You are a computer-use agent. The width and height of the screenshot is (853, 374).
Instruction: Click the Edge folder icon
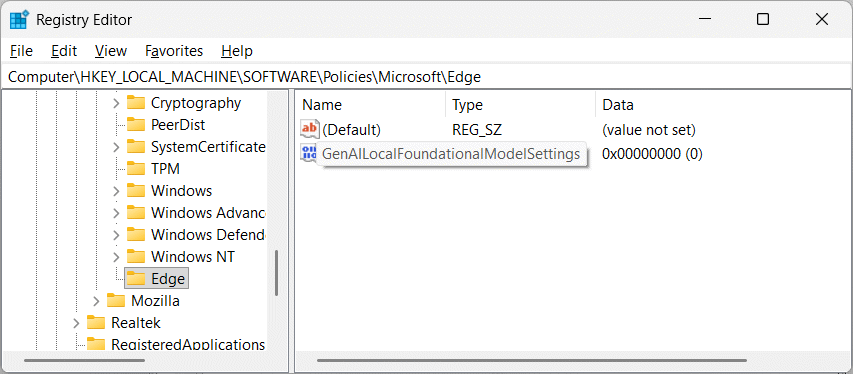point(135,279)
